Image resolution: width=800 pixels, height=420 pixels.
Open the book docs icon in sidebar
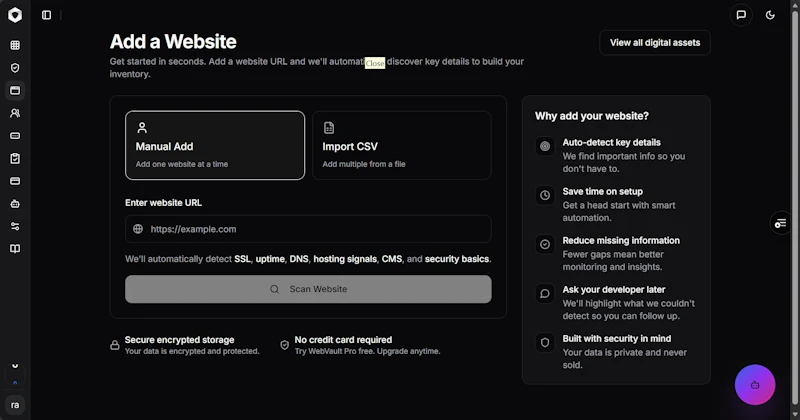pyautogui.click(x=15, y=249)
